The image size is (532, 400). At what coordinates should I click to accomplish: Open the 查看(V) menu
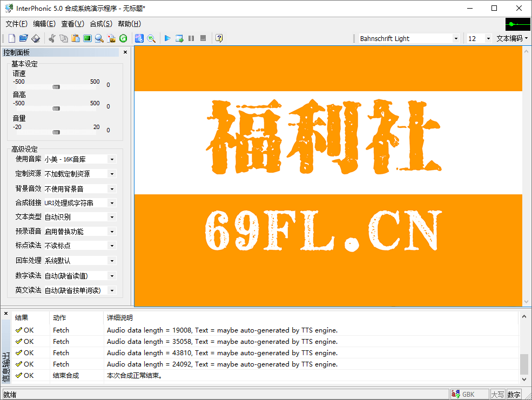pos(72,24)
